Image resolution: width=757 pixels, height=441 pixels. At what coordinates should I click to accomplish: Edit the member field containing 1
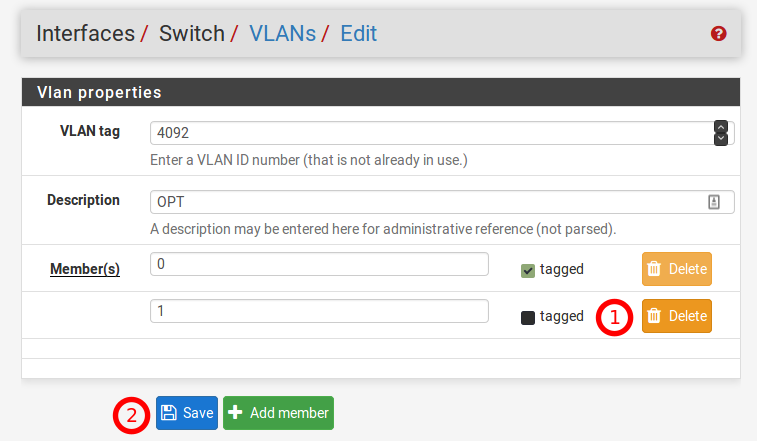pyautogui.click(x=319, y=311)
